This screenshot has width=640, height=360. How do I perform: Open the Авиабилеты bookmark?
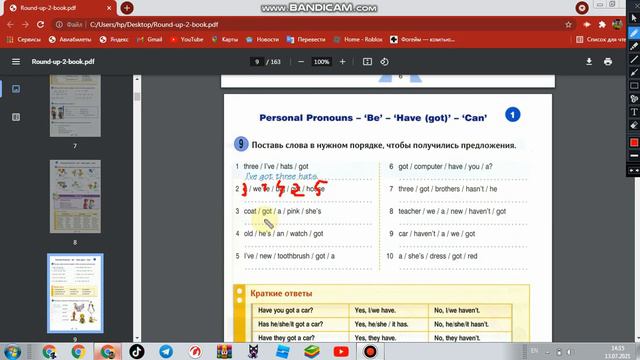coord(70,40)
